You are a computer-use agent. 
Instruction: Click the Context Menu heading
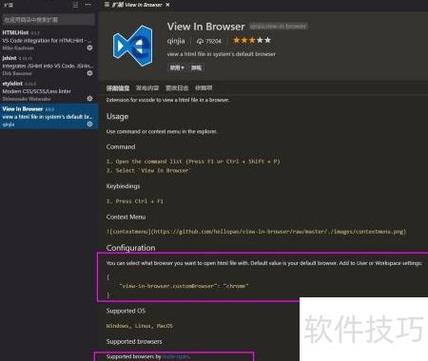pos(126,217)
